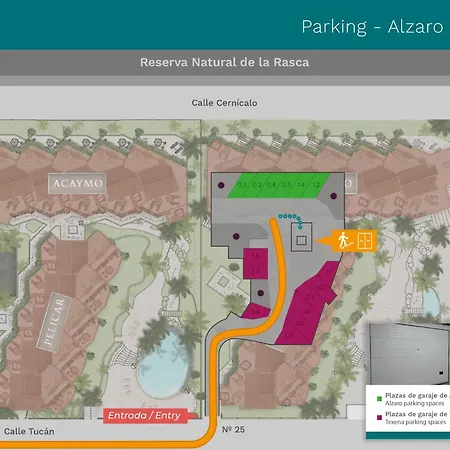Click the Parking - Alzaro title

pyautogui.click(x=372, y=27)
